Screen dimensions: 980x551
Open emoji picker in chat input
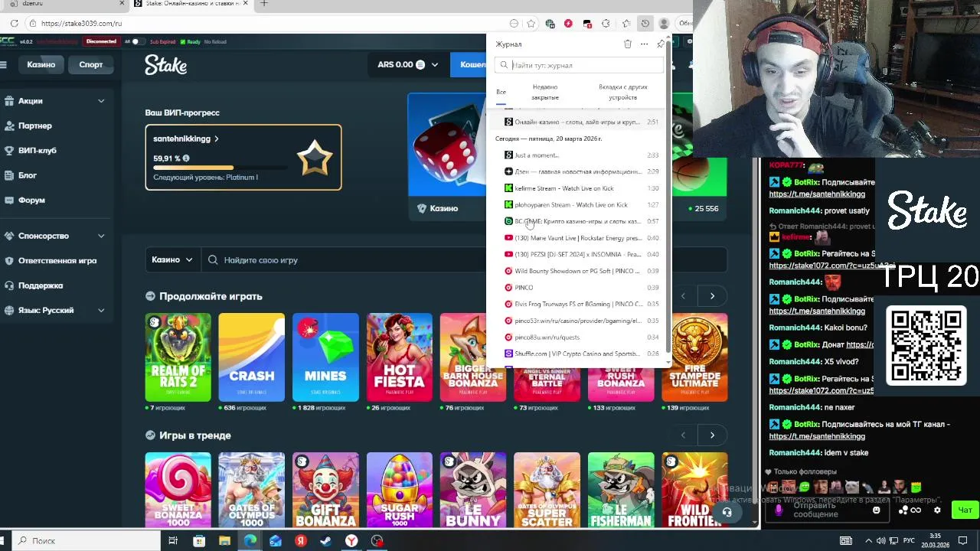pos(877,510)
